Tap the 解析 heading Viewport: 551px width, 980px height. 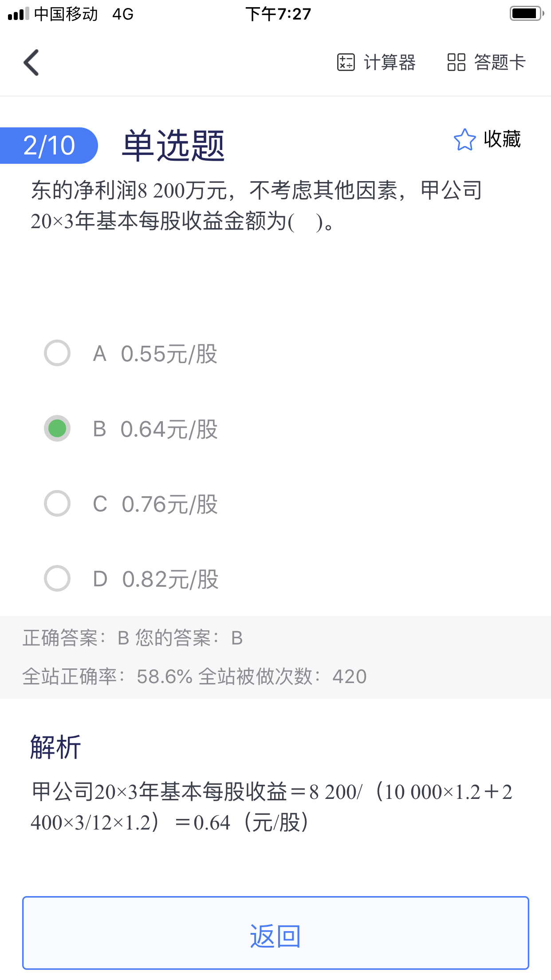point(55,747)
